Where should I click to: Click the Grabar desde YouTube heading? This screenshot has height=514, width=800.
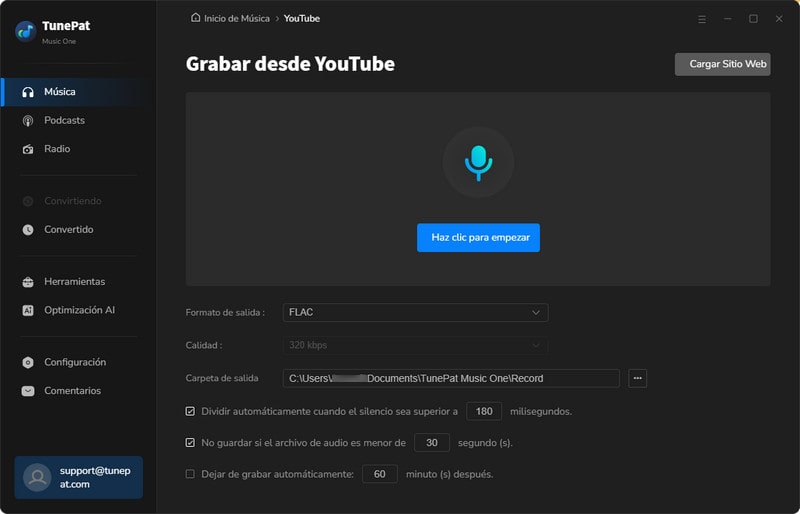tap(290, 64)
